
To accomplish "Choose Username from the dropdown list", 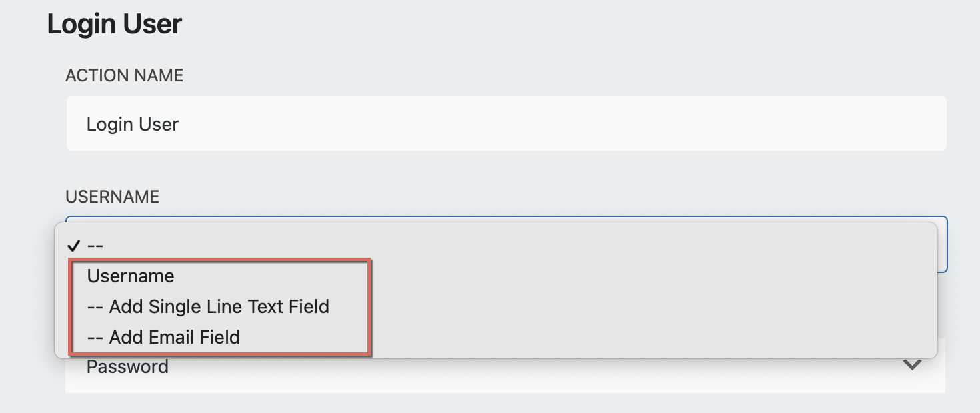I will (x=131, y=276).
